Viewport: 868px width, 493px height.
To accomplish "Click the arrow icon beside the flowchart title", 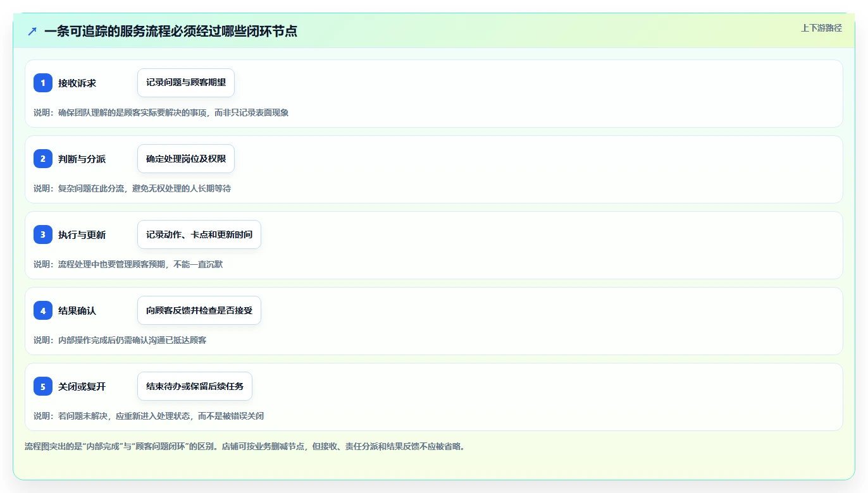I will (32, 31).
